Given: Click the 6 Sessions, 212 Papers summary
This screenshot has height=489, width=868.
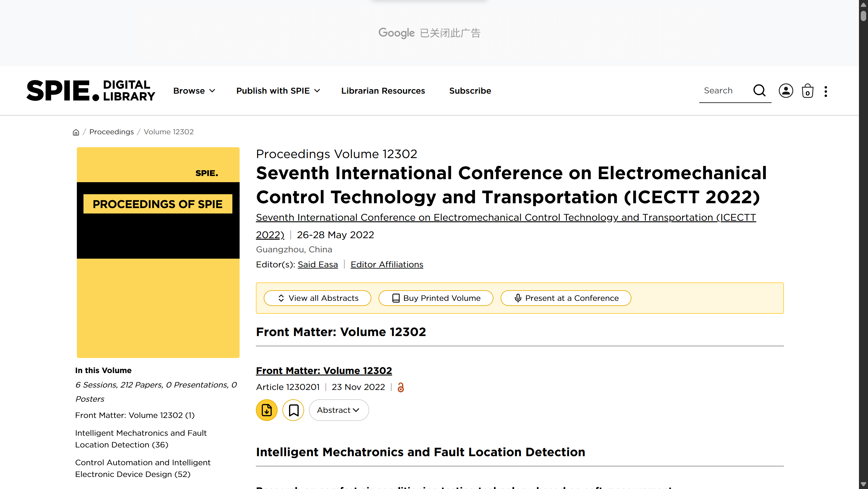Looking at the screenshot, I should pos(156,392).
